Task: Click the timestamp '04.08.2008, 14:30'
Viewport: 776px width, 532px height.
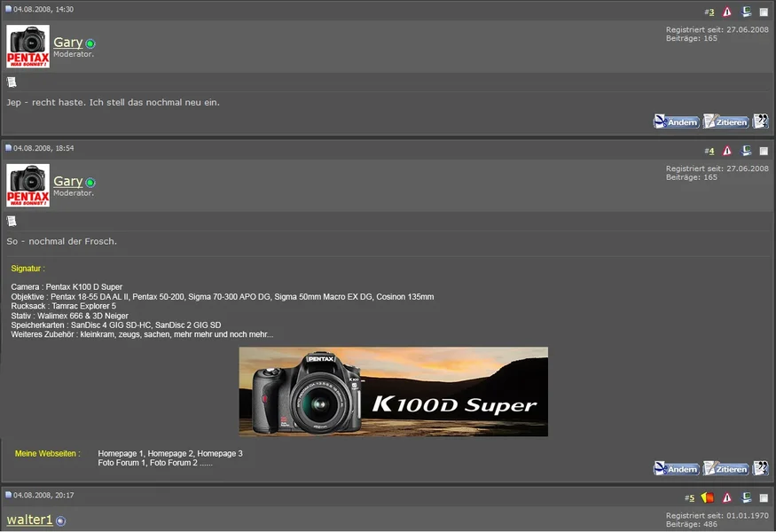Action: pos(43,10)
